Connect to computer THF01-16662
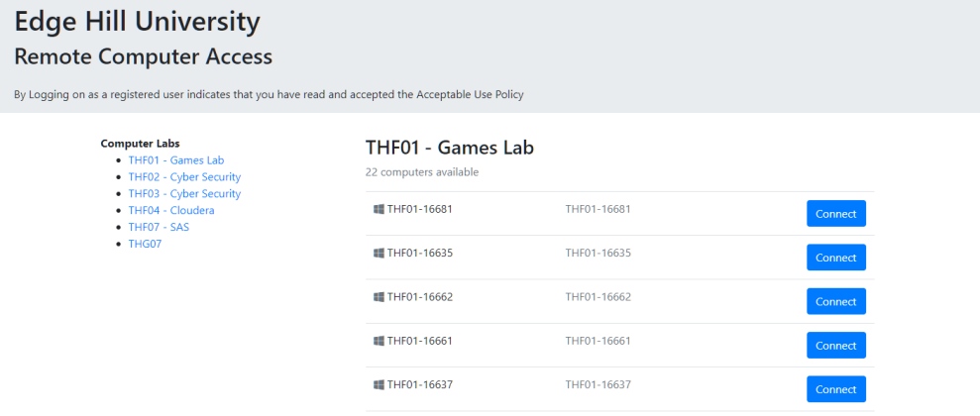This screenshot has height=416, width=980. 835,301
